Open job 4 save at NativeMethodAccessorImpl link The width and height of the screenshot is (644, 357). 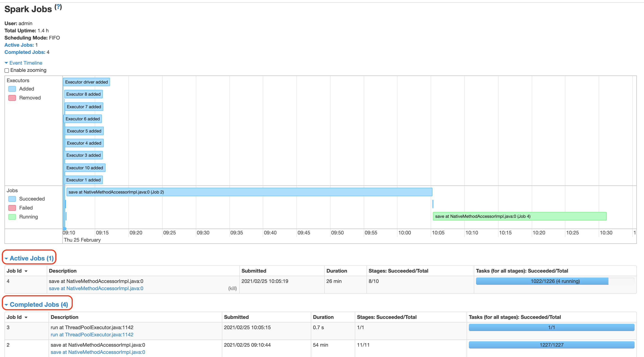pyautogui.click(x=96, y=288)
